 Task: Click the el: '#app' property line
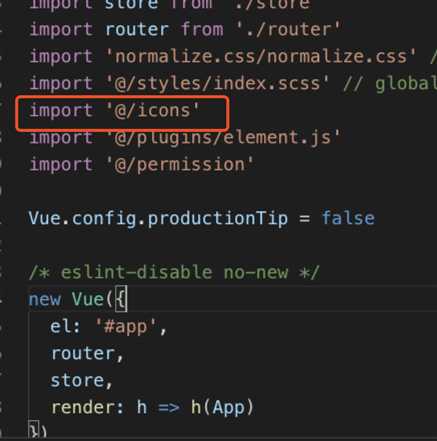[108, 327]
